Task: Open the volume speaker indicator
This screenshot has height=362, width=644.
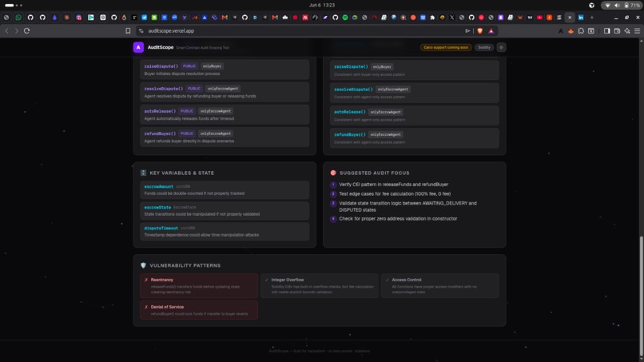Action: click(617, 6)
